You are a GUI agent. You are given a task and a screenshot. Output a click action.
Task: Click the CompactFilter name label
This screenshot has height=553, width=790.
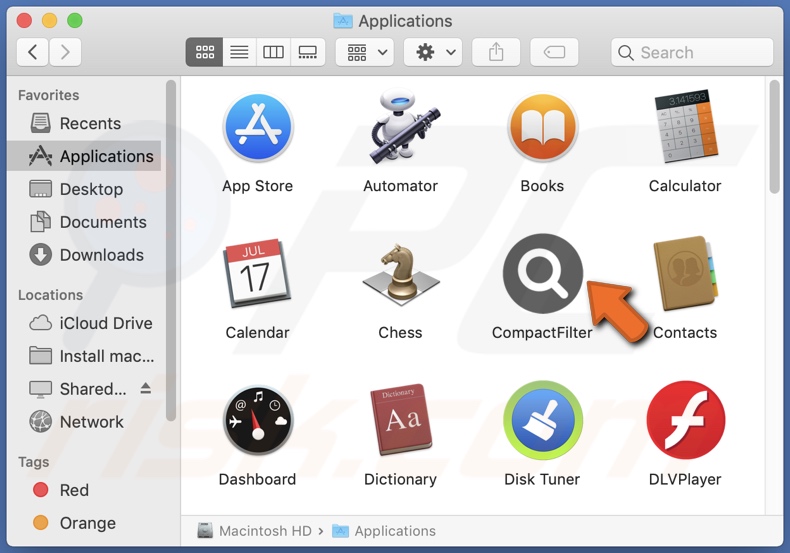[542, 332]
